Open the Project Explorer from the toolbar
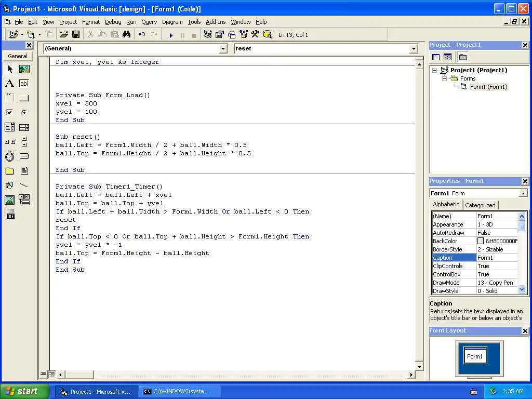This screenshot has height=399, width=532. pyautogui.click(x=208, y=34)
